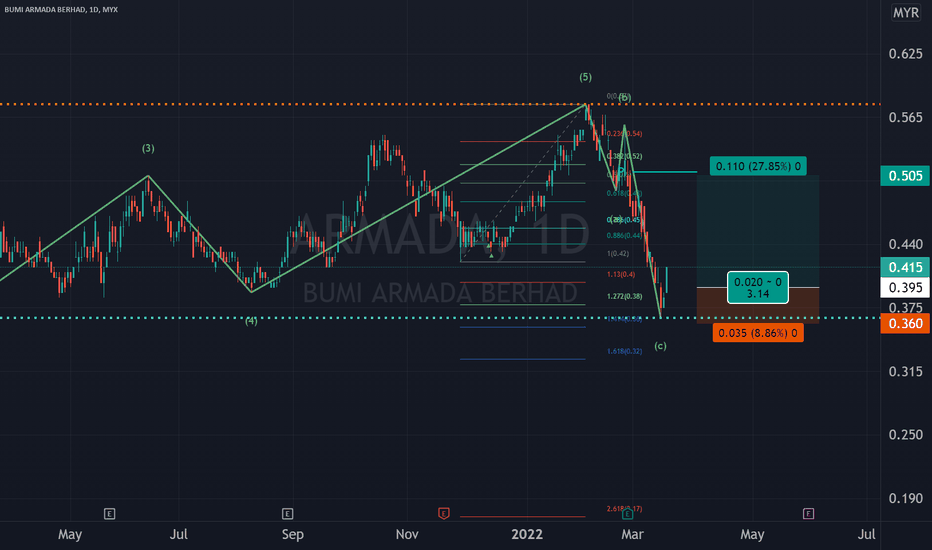Click the 2022 time axis label
The image size is (932, 550).
[x=527, y=534]
